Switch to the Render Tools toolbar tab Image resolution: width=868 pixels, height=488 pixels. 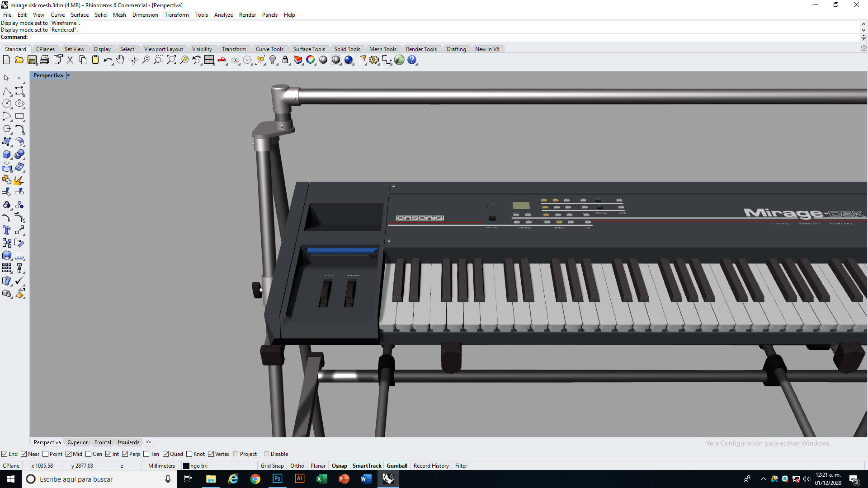[421, 49]
